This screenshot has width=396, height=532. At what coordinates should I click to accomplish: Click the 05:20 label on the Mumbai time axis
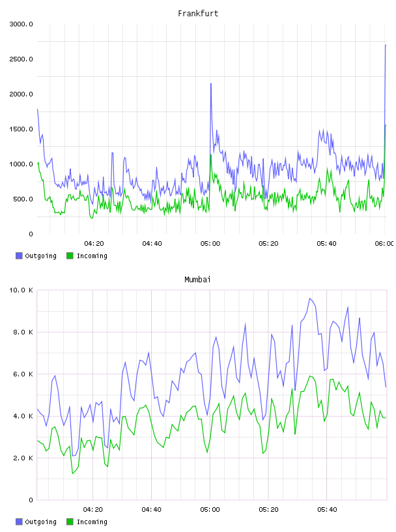[268, 510]
